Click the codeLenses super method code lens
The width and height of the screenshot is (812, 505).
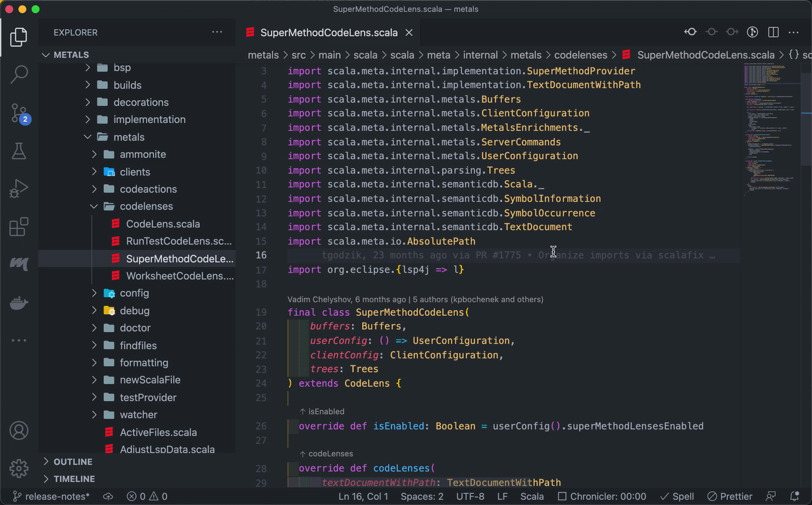(x=326, y=454)
